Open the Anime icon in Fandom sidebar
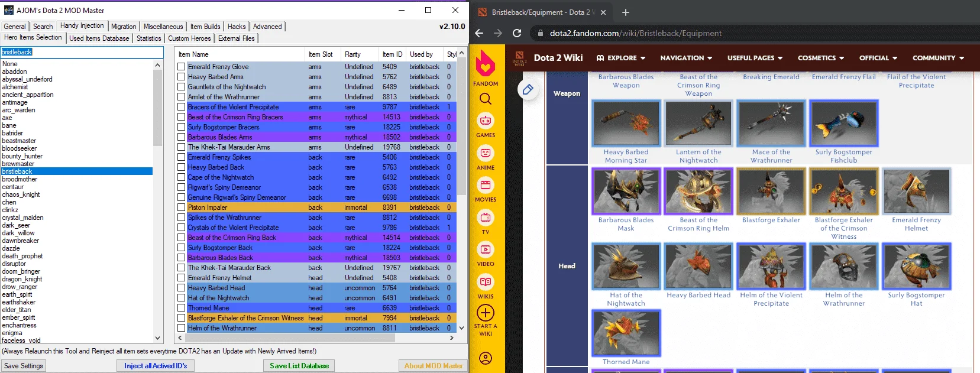This screenshot has height=373, width=980. tap(486, 153)
